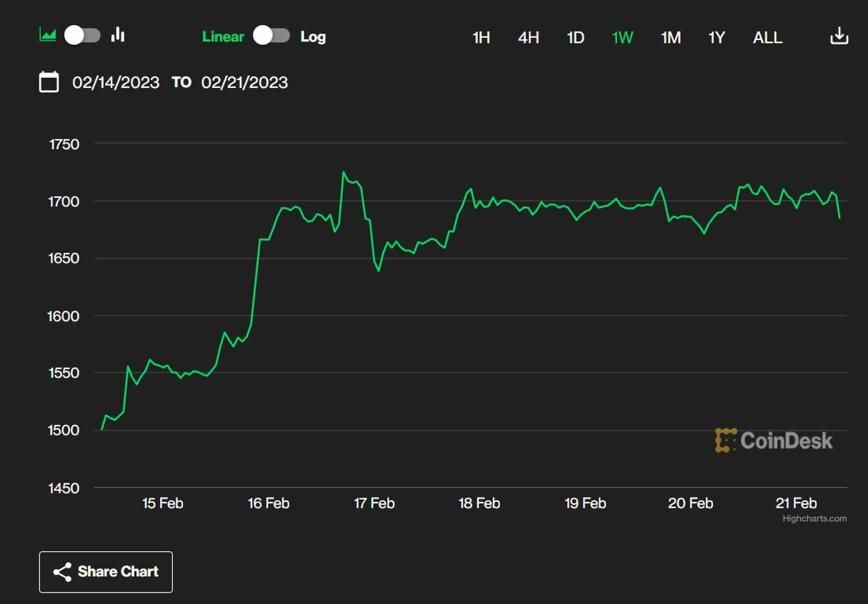Image resolution: width=868 pixels, height=604 pixels.
Task: Open the calendar date picker icon
Action: pos(49,82)
